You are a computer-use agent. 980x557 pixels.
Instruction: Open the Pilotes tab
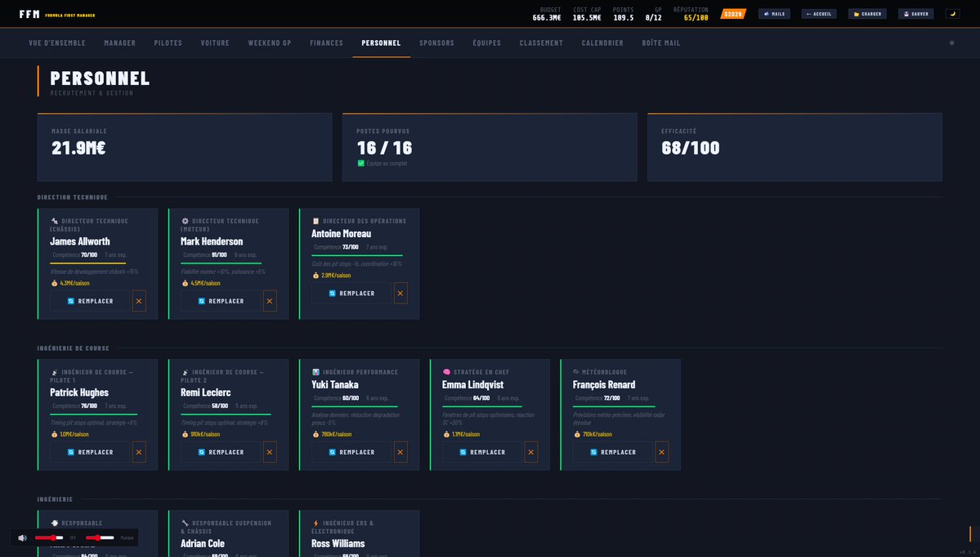[x=168, y=43]
